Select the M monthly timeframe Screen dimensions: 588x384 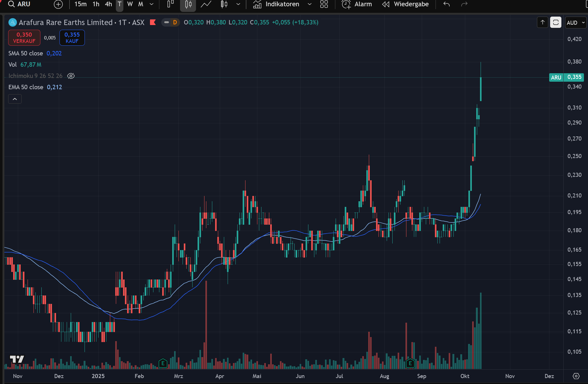[x=141, y=4]
